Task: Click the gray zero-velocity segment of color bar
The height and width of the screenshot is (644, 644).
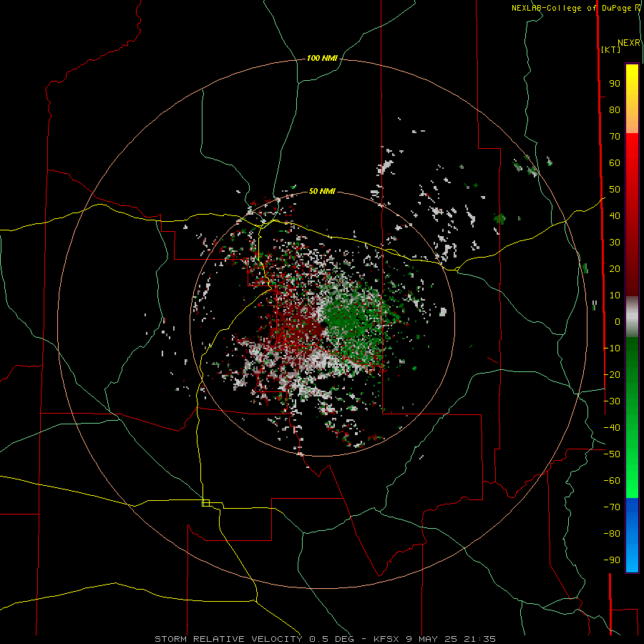Action: [x=632, y=317]
